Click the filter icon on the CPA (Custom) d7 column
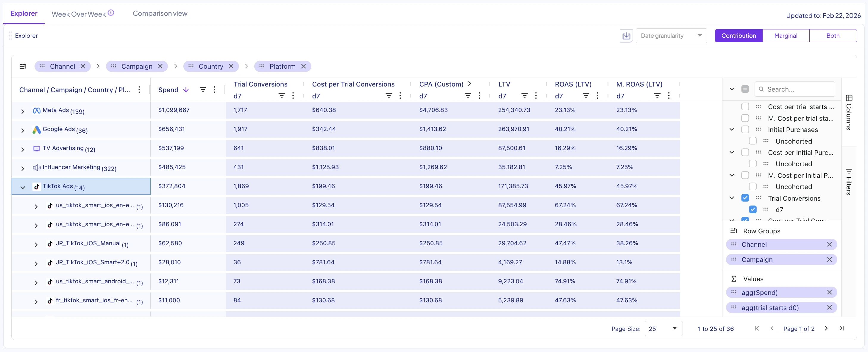 (x=468, y=95)
